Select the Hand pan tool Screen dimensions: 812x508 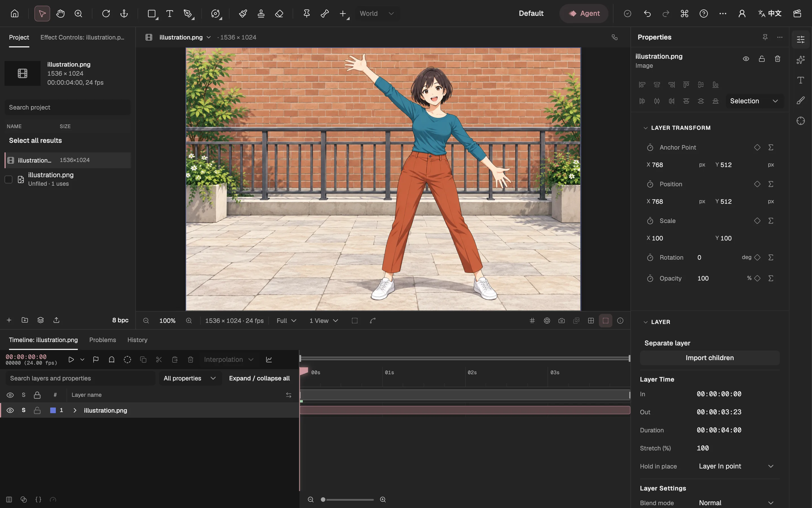pos(60,14)
